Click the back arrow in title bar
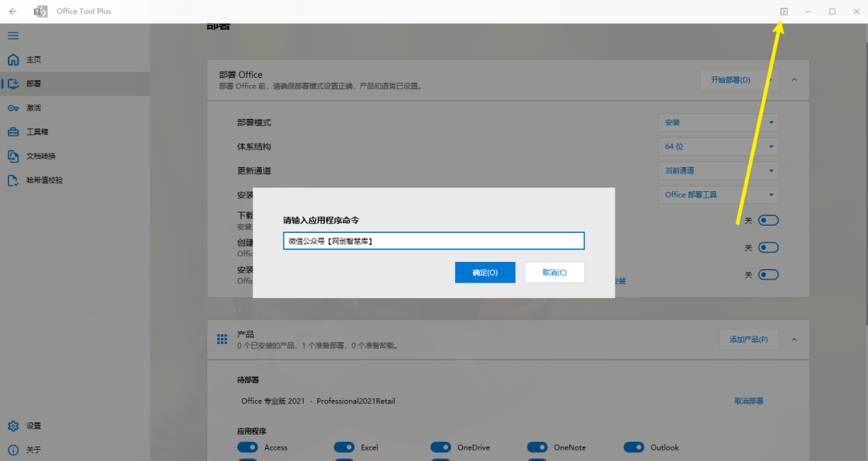 pyautogui.click(x=13, y=11)
